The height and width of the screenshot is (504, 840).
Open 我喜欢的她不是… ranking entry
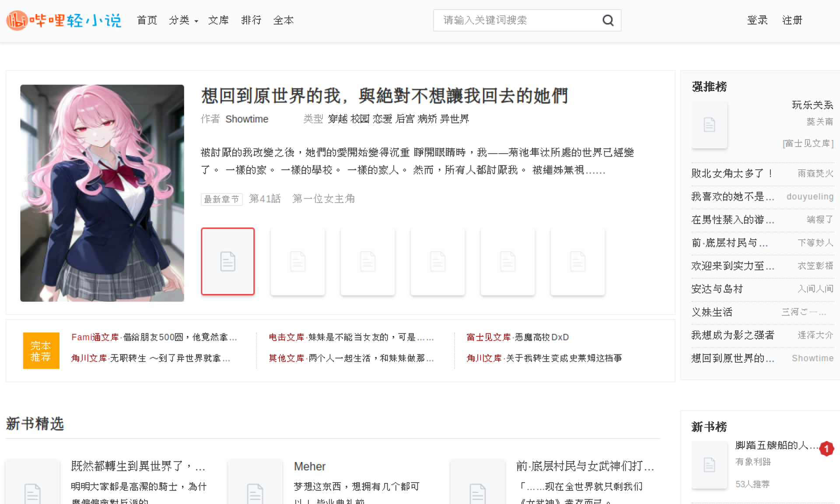click(733, 196)
